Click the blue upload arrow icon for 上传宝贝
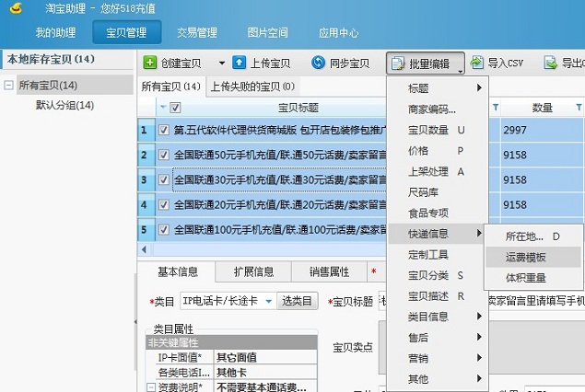This screenshot has width=585, height=392. click(x=239, y=63)
